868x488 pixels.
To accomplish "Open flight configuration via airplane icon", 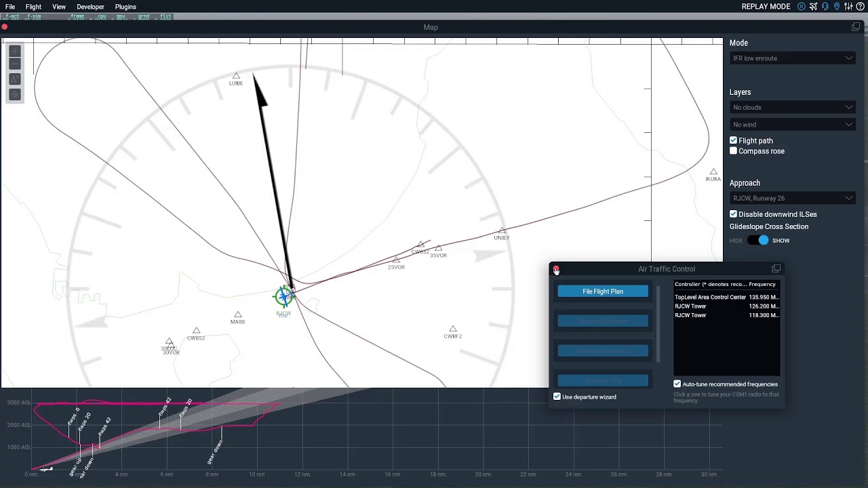I will [x=813, y=6].
